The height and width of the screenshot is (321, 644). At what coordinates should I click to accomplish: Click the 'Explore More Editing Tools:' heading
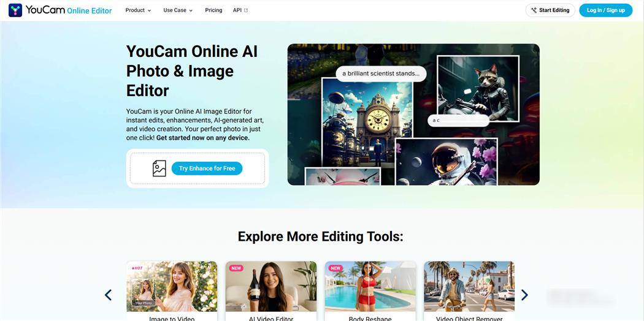tap(321, 236)
